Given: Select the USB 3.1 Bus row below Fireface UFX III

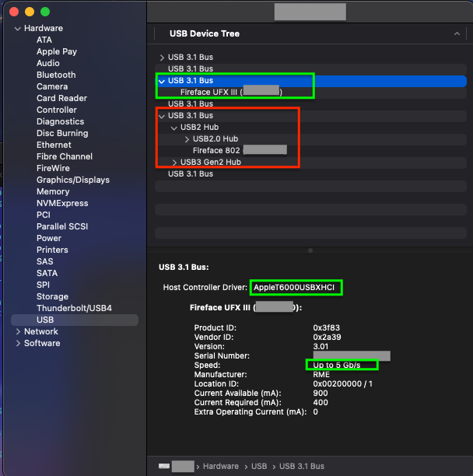Looking at the screenshot, I should pyautogui.click(x=310, y=104).
